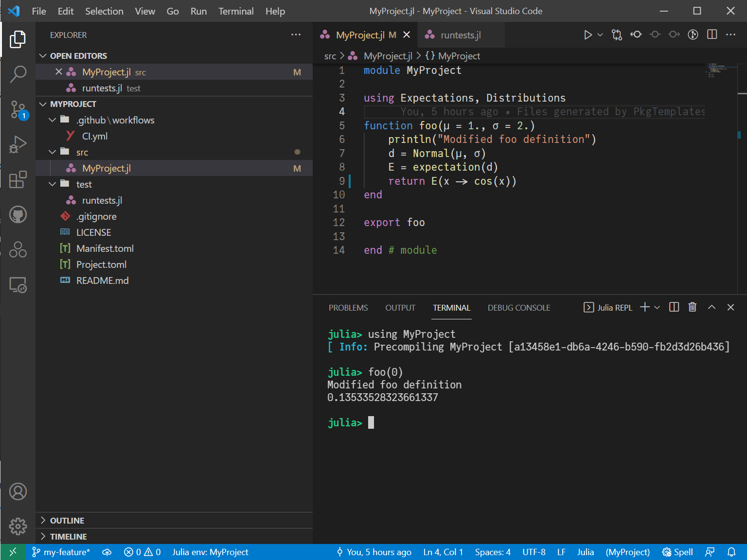Open the Extensions view

[x=18, y=180]
